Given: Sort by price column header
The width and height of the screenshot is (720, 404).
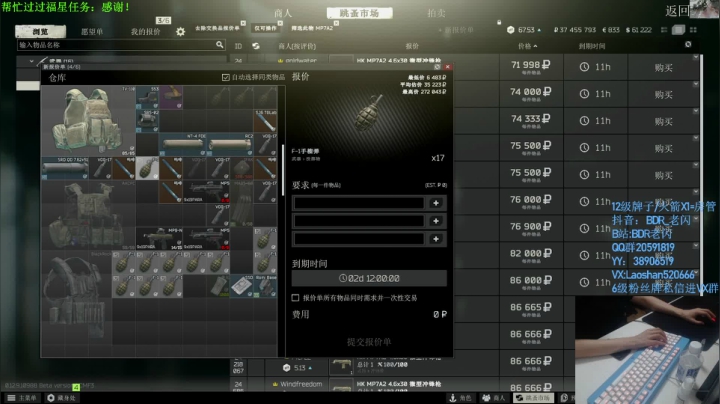Looking at the screenshot, I should [527, 46].
